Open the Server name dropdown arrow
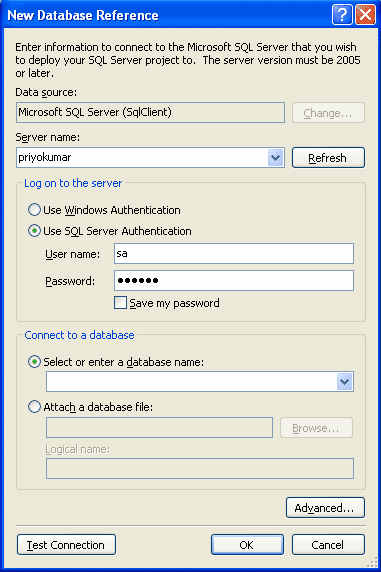 click(x=276, y=158)
